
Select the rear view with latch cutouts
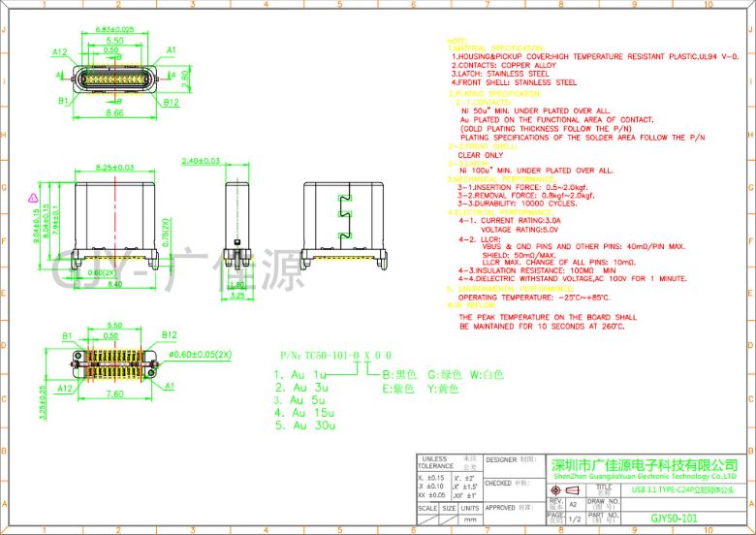(343, 226)
